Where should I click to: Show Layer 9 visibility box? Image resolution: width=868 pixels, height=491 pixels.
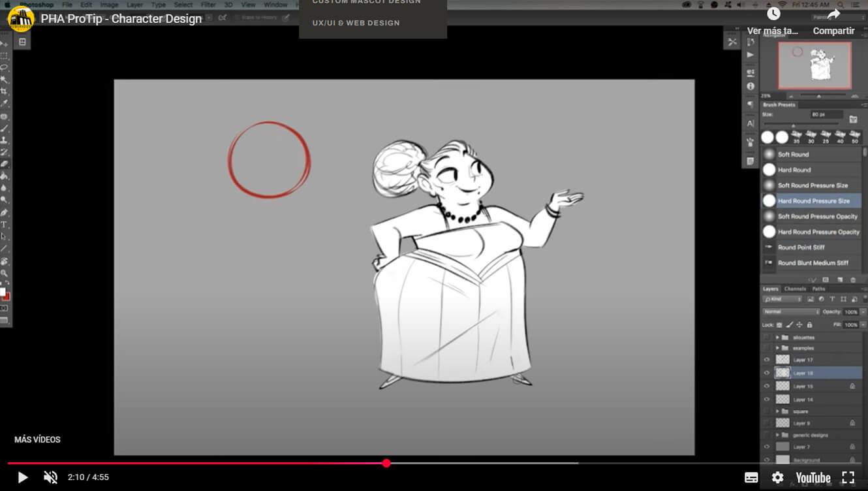pyautogui.click(x=767, y=423)
